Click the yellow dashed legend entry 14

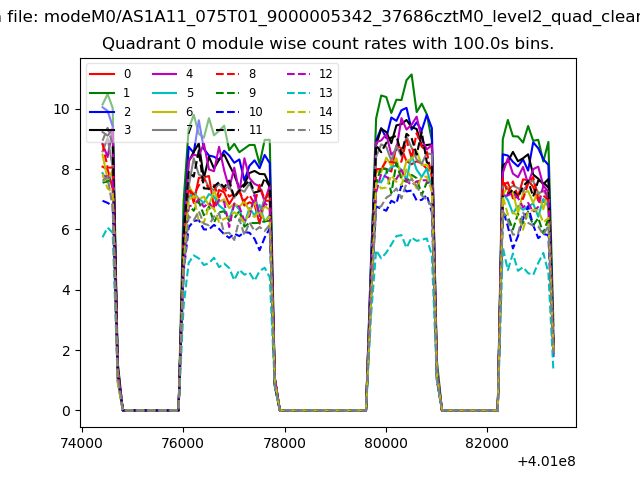(x=298, y=111)
